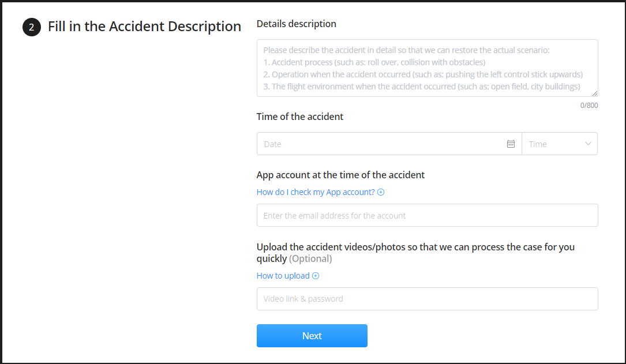Click into the Details description text area

click(x=427, y=68)
